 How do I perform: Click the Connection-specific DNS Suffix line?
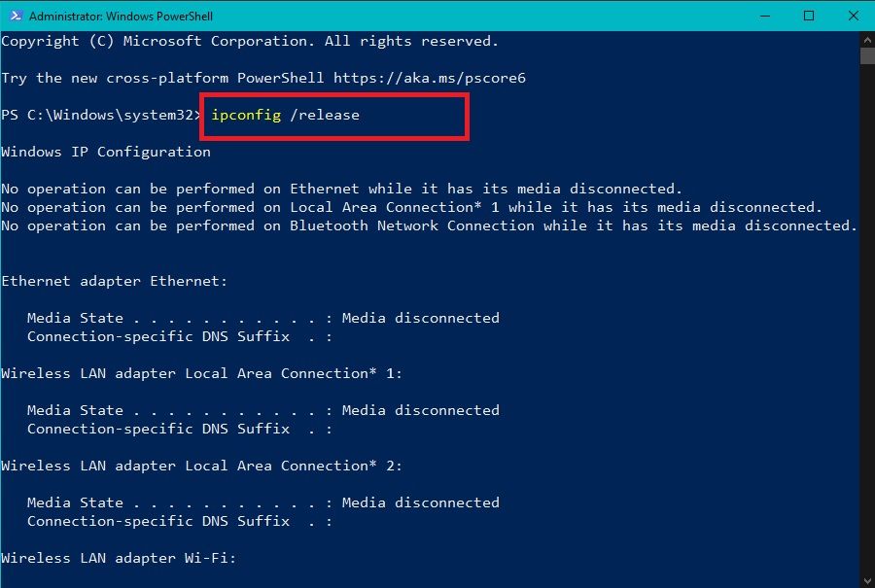(170, 335)
